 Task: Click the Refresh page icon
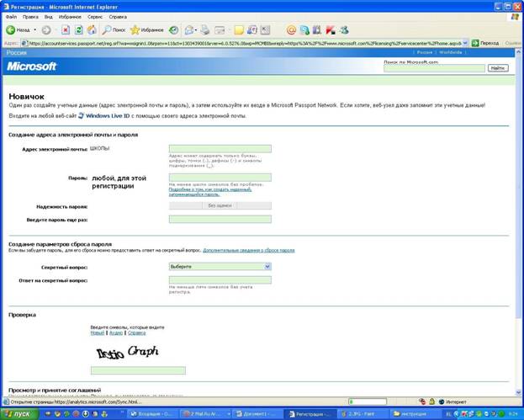[x=79, y=30]
